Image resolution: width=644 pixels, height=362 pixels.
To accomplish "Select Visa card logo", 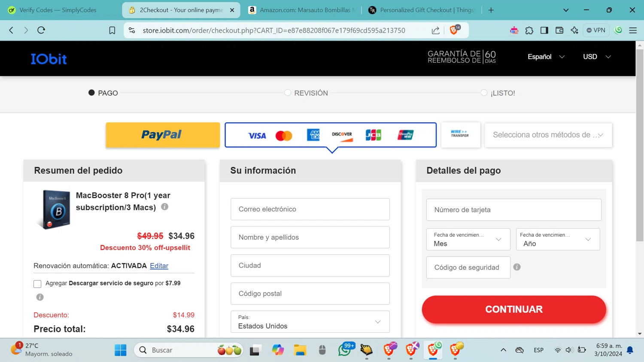I will pyautogui.click(x=257, y=136).
